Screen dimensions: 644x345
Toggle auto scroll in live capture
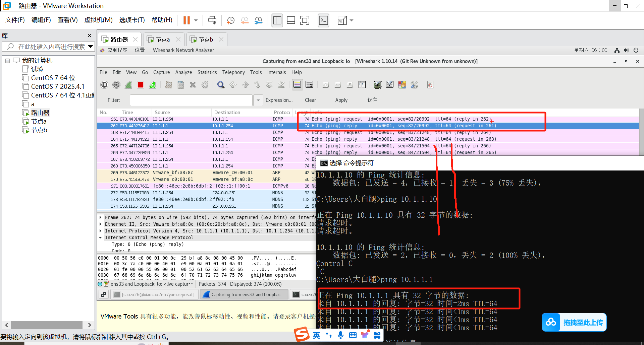click(x=309, y=85)
